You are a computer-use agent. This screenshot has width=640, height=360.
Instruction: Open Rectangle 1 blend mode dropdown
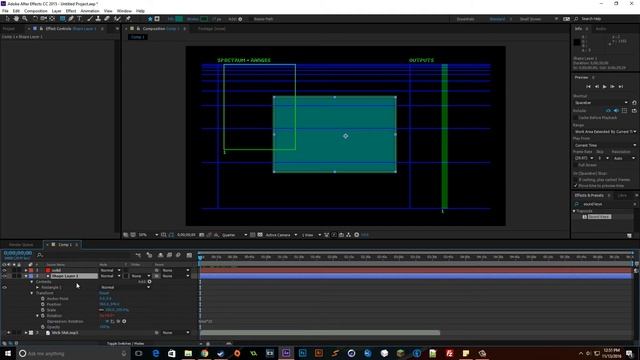tap(125, 287)
